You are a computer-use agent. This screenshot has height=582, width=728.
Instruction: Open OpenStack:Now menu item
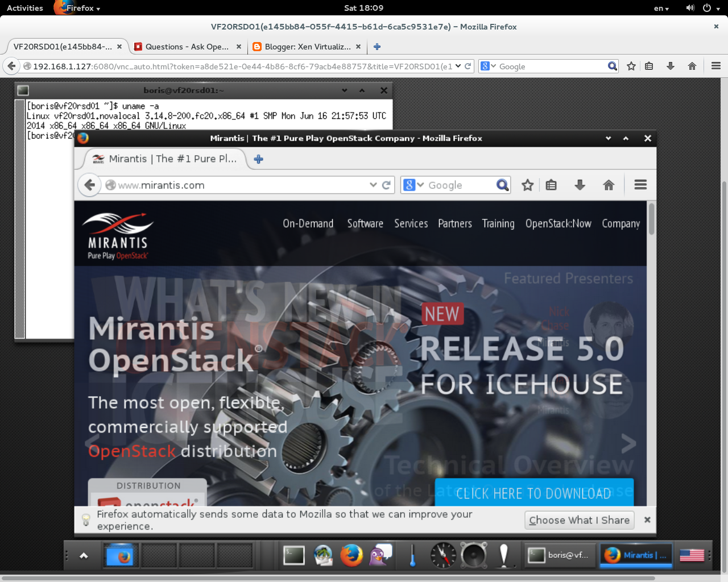click(x=559, y=223)
